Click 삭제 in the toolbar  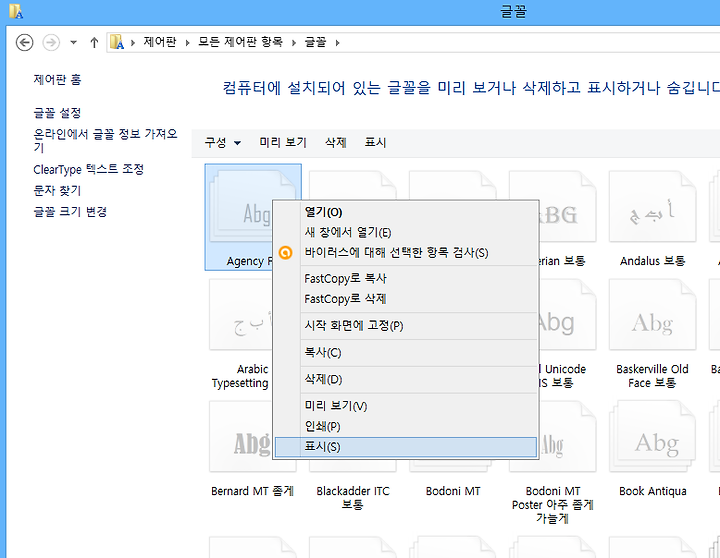point(336,142)
